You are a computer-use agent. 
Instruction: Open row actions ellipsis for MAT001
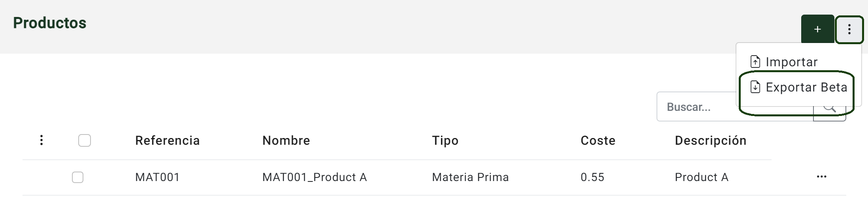(821, 177)
